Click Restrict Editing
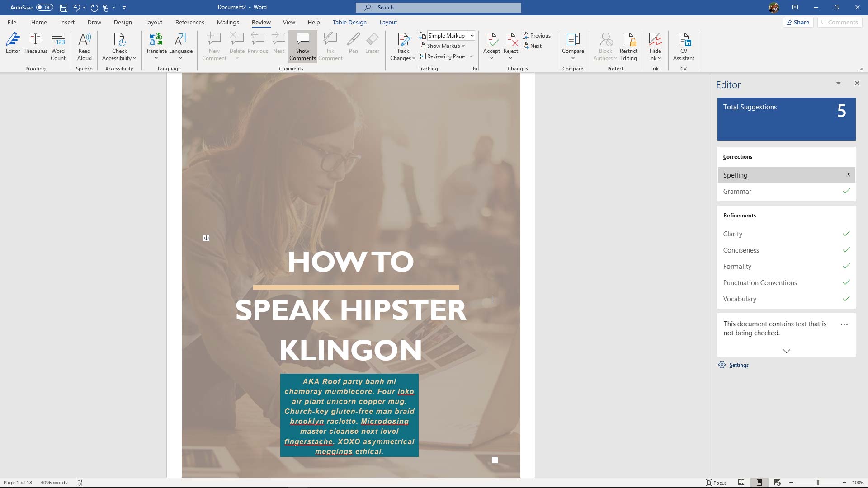The image size is (868, 488). (x=628, y=47)
